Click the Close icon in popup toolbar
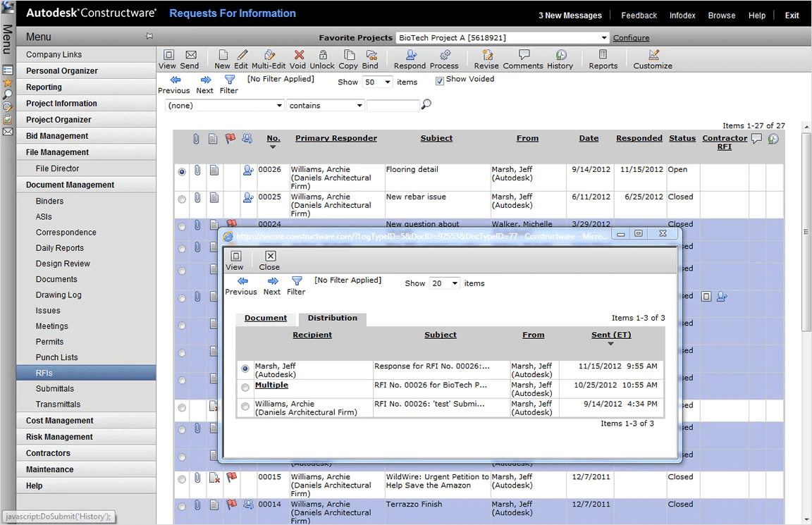 tap(271, 256)
